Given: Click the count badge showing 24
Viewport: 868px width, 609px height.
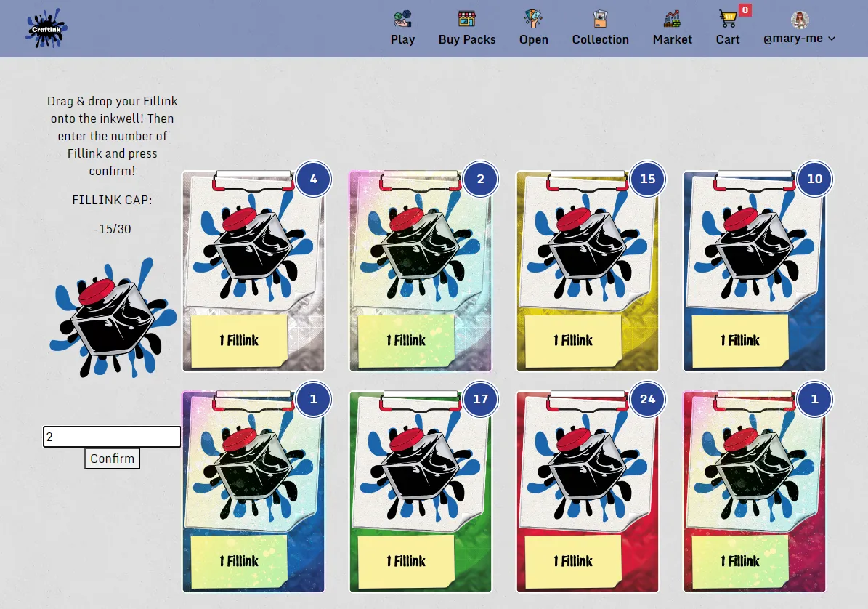Looking at the screenshot, I should 648,399.
